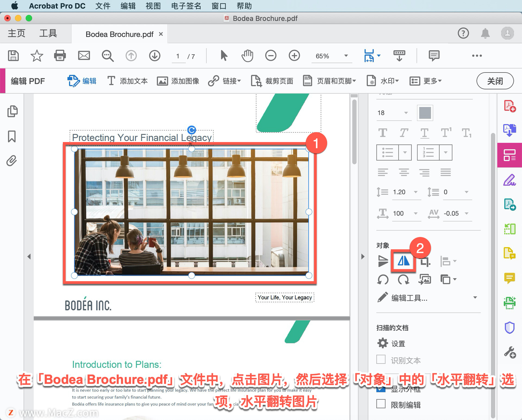Click the rotate object counterclockwise icon
Screen dimensions: 522x420
click(x=383, y=280)
